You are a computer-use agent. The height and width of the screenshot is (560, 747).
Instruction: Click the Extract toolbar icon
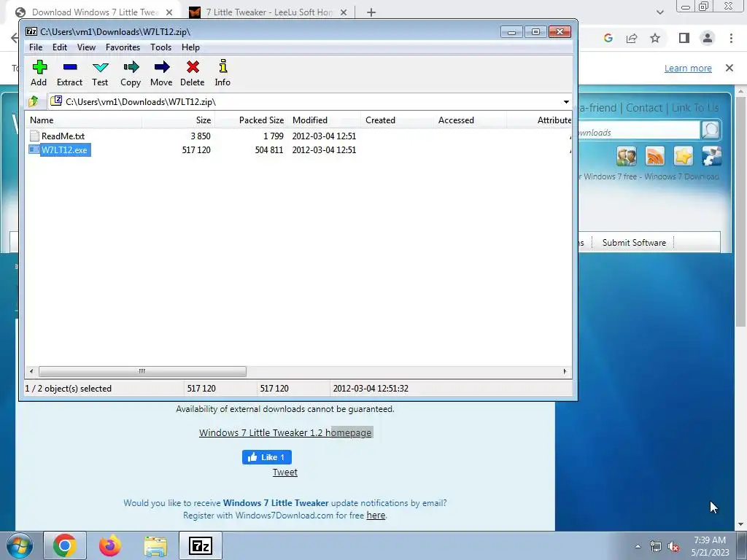(x=69, y=73)
